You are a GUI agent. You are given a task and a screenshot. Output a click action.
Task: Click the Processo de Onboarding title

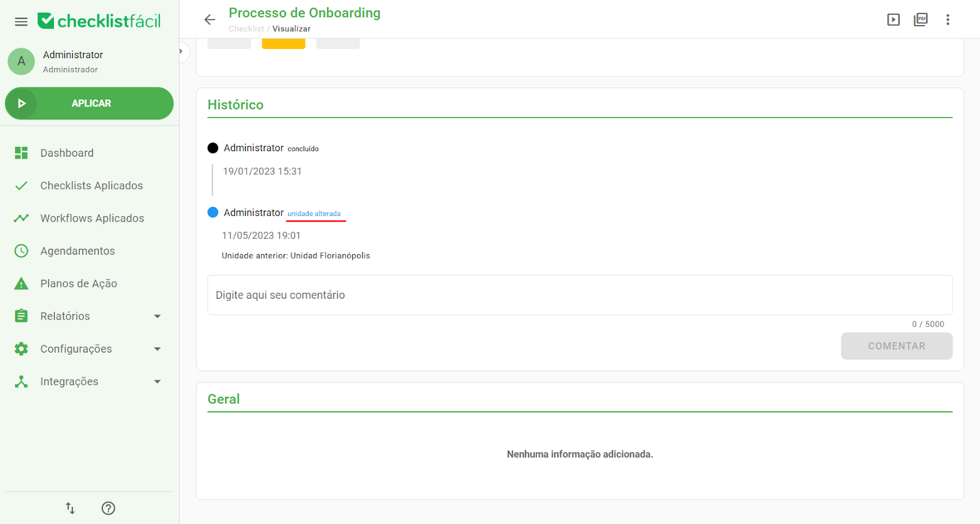pos(304,13)
